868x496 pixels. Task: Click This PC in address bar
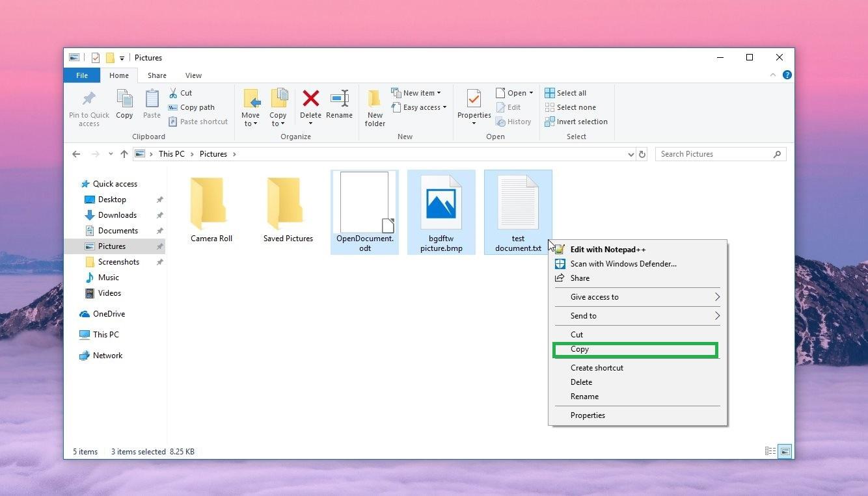(x=172, y=154)
